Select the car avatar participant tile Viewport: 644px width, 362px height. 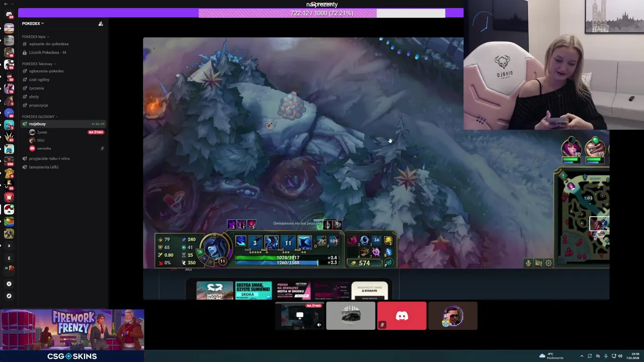pyautogui.click(x=351, y=316)
